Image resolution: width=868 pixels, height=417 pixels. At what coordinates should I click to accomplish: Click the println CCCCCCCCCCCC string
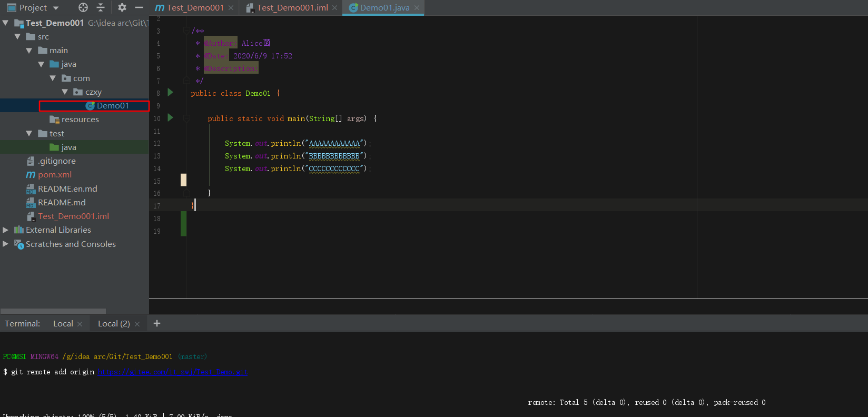pyautogui.click(x=334, y=169)
